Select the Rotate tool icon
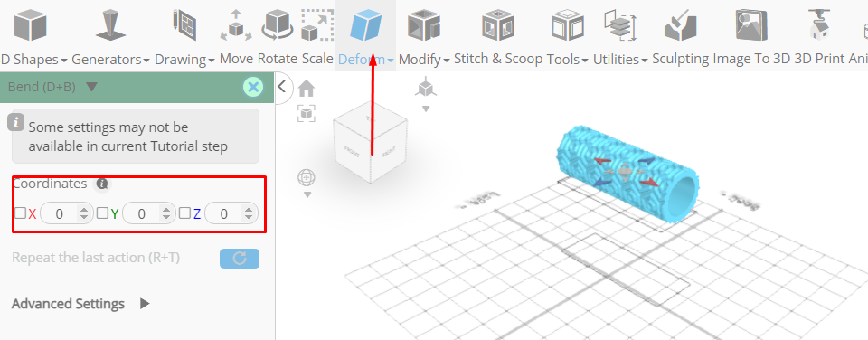The height and width of the screenshot is (340, 868). click(277, 25)
